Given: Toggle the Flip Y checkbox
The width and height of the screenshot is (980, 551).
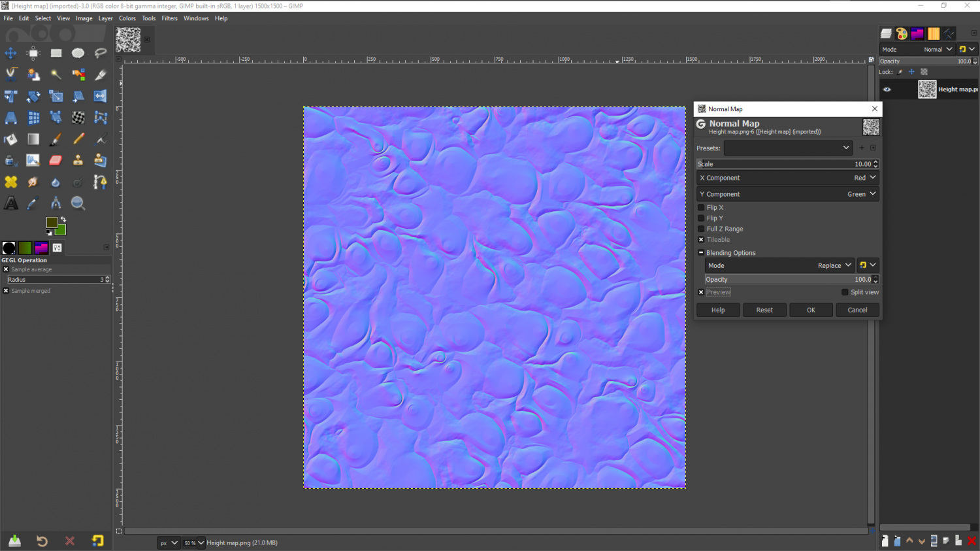Looking at the screenshot, I should [x=701, y=218].
